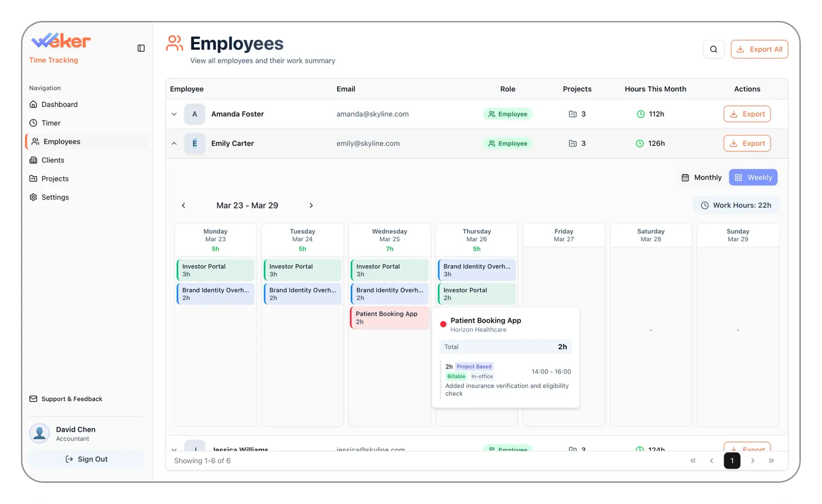The image size is (822, 504).
Task: Advance to the next week with the right arrow
Action: coord(311,205)
